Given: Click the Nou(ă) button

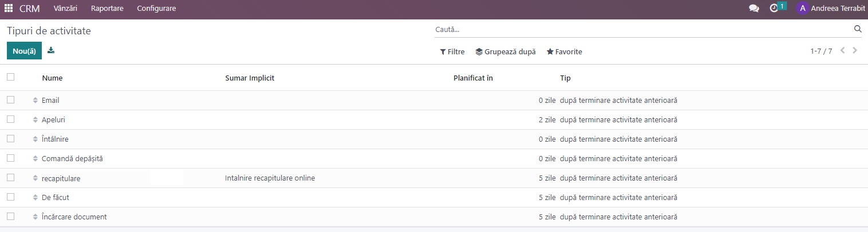Looking at the screenshot, I should (x=24, y=51).
